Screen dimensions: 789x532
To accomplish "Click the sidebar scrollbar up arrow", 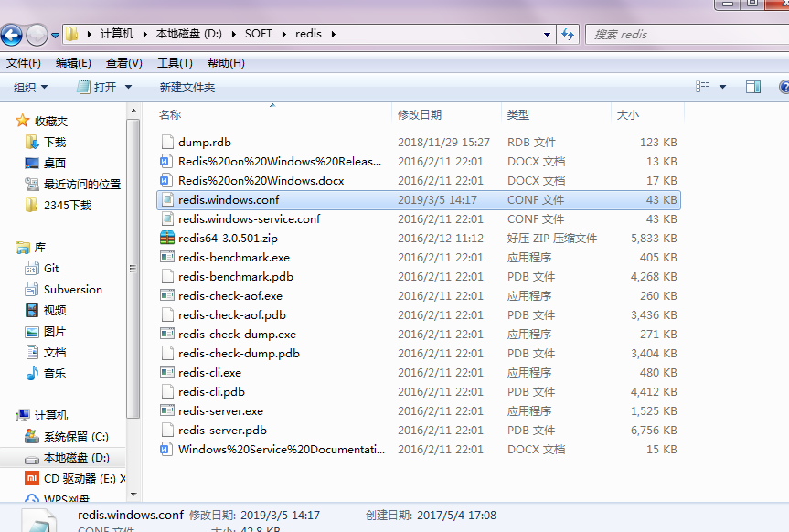I will [133, 111].
